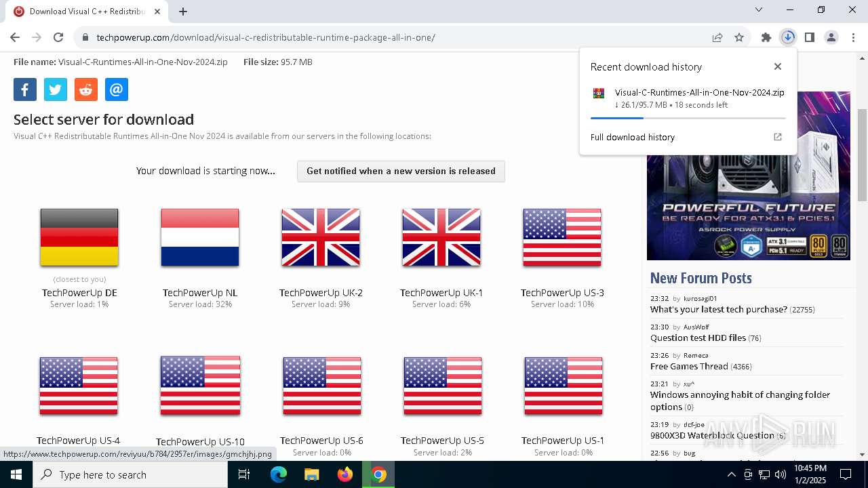
Task: Click the taskbar clock showing 10:45 PM
Action: 810,474
